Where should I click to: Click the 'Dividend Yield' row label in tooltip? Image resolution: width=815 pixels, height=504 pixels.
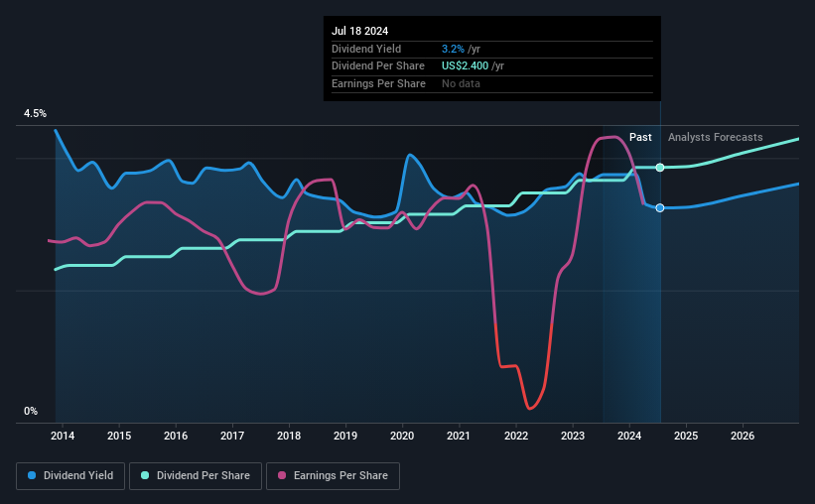click(366, 49)
